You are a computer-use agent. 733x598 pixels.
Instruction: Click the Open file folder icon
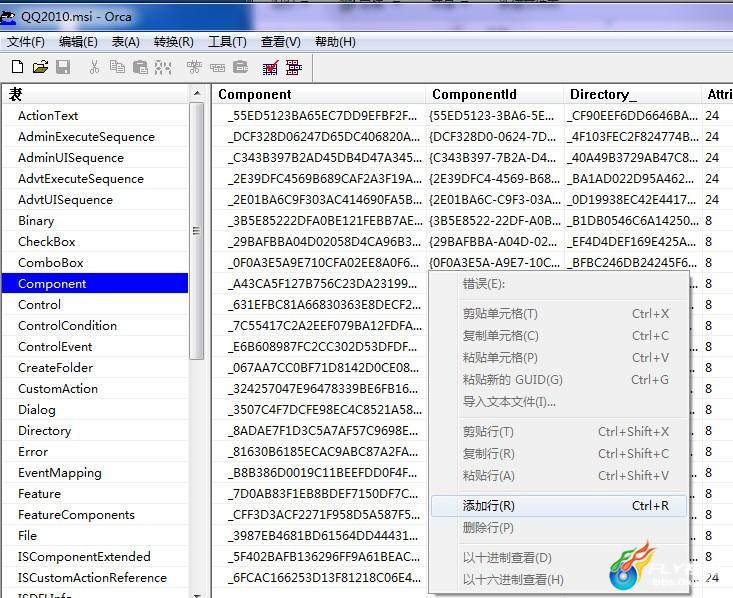41,67
